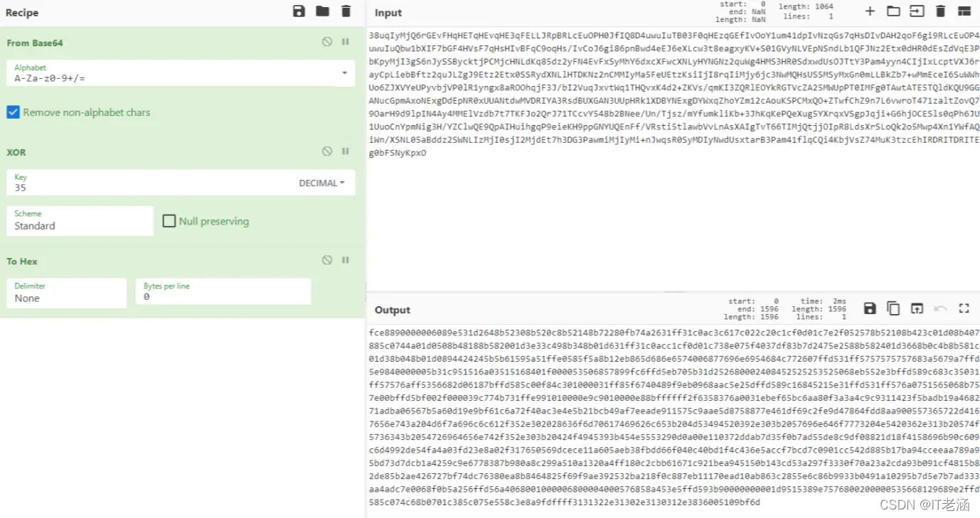Open the To Hex Delimiter dropdown

tap(66, 293)
